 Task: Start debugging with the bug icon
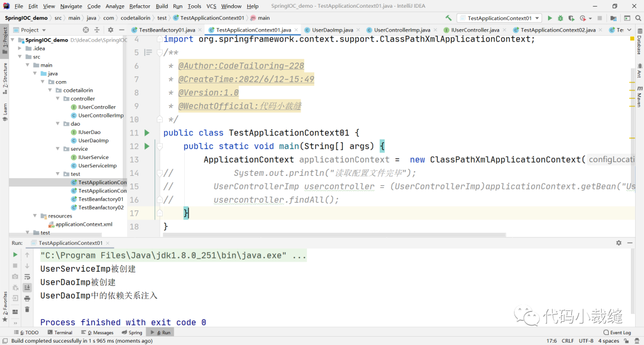click(560, 18)
